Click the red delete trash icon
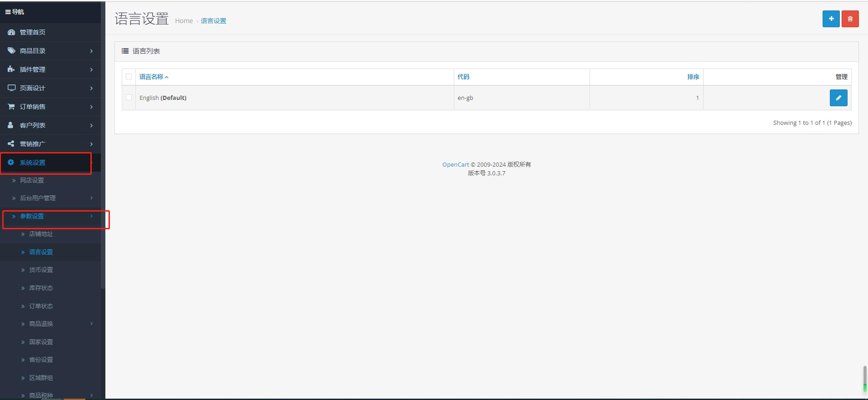 pyautogui.click(x=850, y=19)
